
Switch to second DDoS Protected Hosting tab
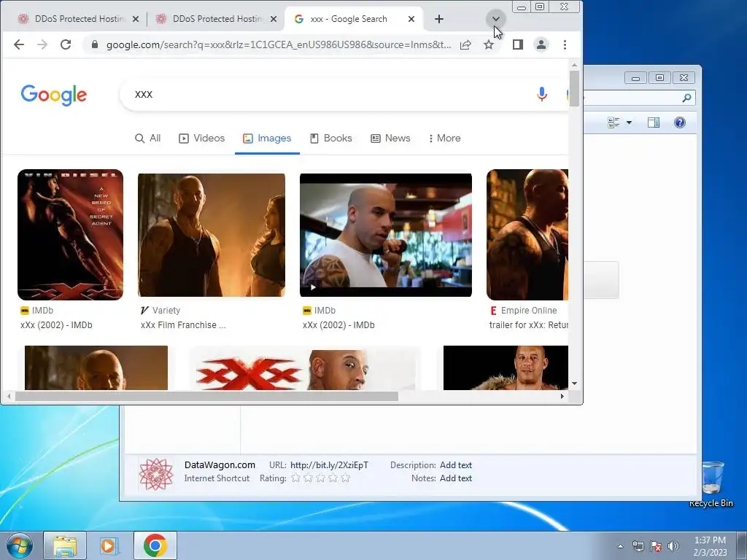[x=215, y=19]
